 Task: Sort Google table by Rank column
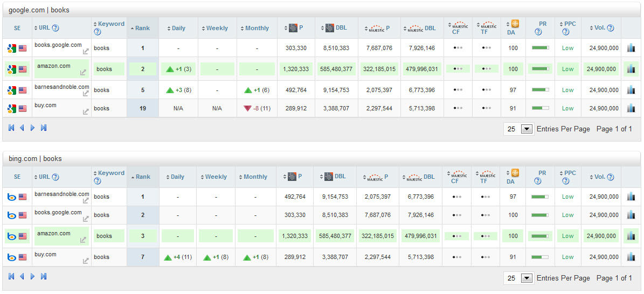(142, 28)
